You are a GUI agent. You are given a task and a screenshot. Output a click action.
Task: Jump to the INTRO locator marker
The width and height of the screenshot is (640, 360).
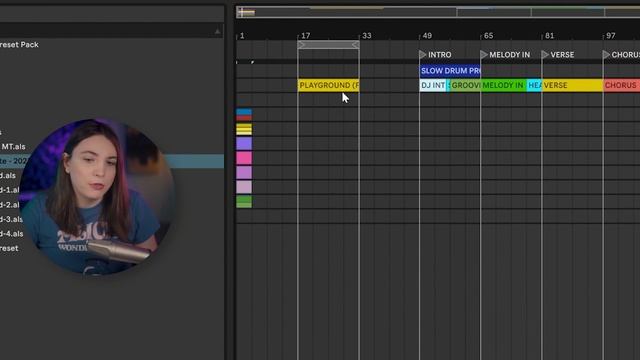coord(423,54)
